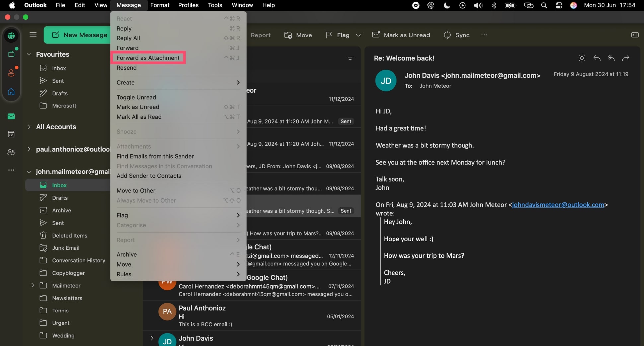Open the johndavismeteor@outlook.com email link
Image resolution: width=644 pixels, height=346 pixels.
(x=558, y=205)
